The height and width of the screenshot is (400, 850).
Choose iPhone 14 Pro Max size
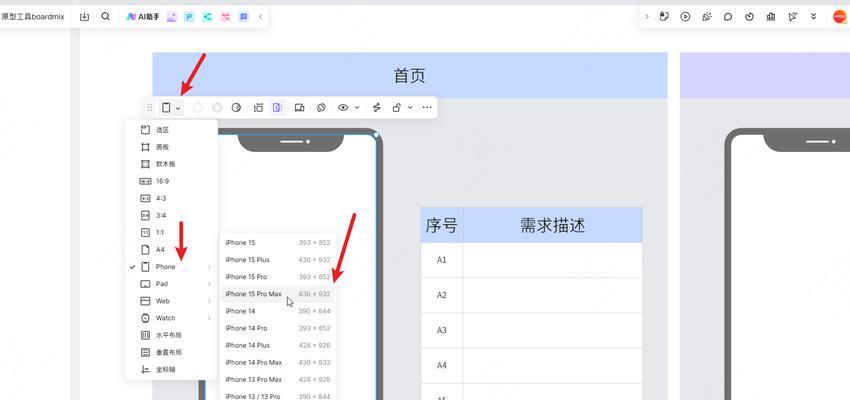tap(278, 363)
